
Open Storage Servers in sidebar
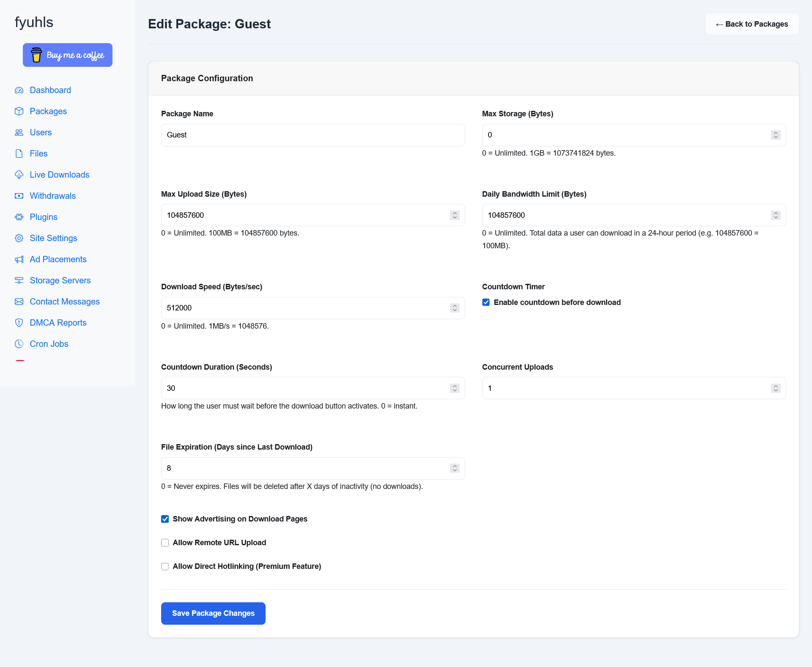pyautogui.click(x=60, y=280)
